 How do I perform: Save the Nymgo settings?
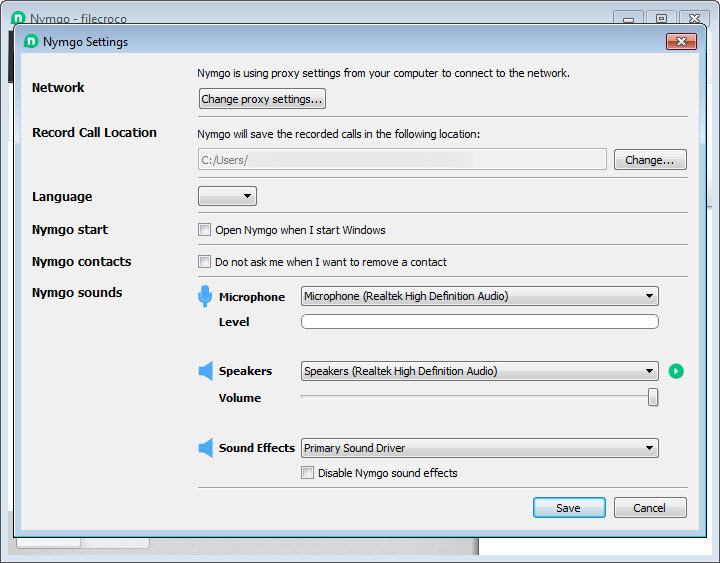click(569, 508)
